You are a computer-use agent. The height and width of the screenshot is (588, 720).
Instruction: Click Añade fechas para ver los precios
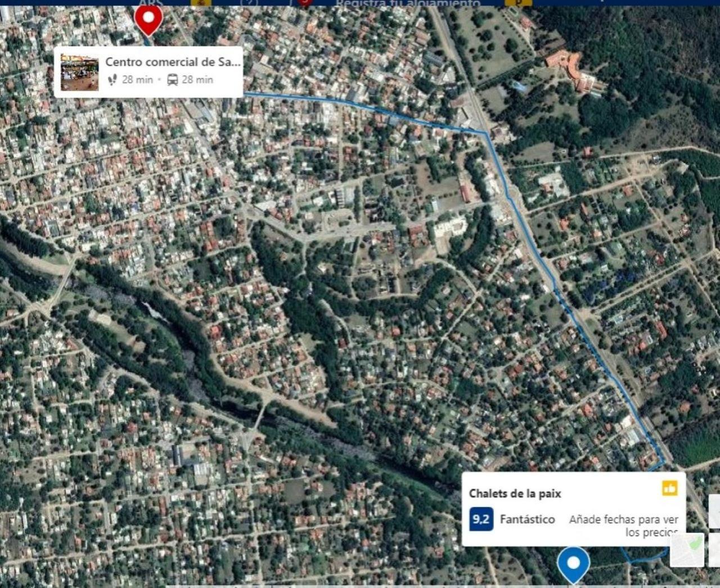coord(623,526)
